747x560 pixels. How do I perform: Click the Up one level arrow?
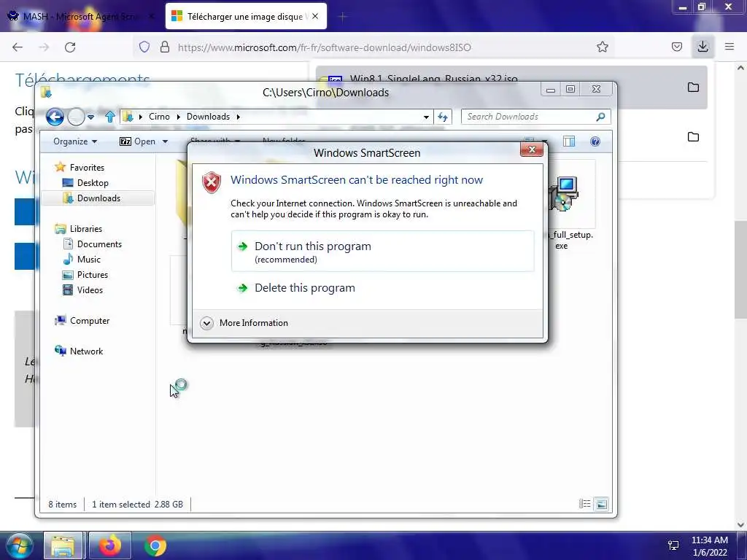tap(110, 117)
